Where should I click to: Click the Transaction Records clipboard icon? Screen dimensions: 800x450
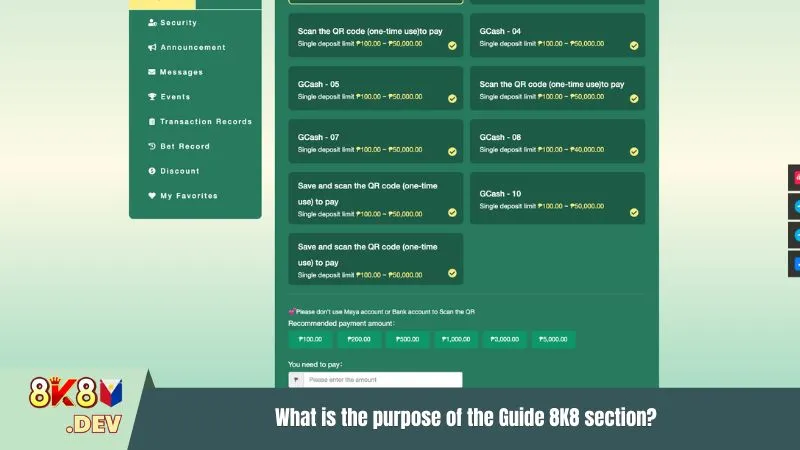152,121
